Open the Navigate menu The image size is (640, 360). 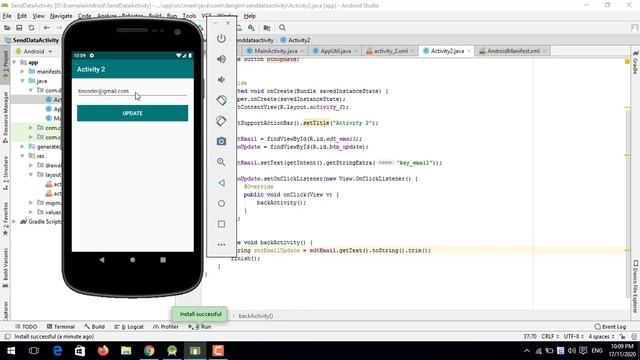[61, 16]
